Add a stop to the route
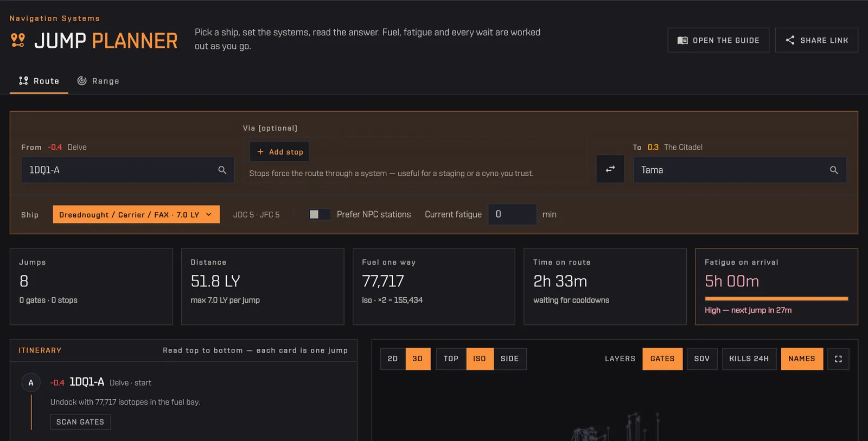 tap(280, 152)
